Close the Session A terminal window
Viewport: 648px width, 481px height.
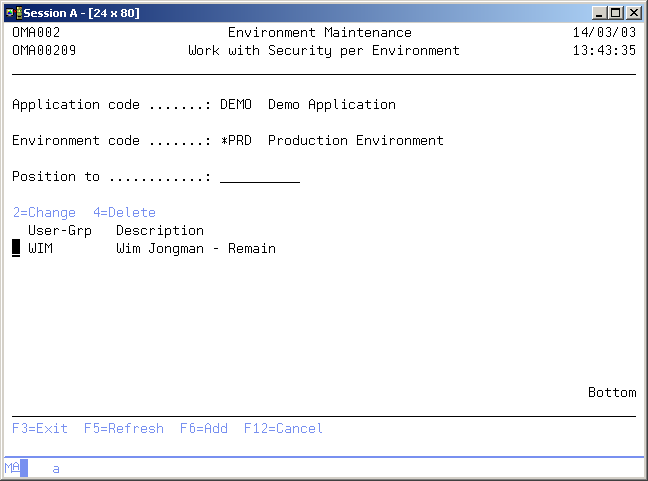point(633,12)
